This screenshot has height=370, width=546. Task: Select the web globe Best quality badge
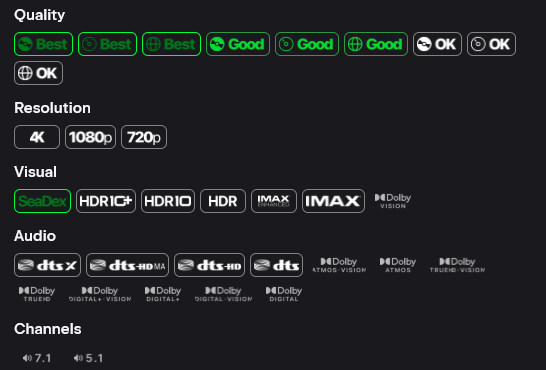pyautogui.click(x=171, y=44)
